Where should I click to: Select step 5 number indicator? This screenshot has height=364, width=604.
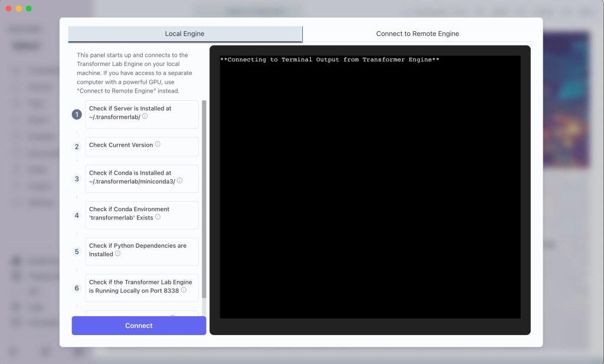pos(77,252)
